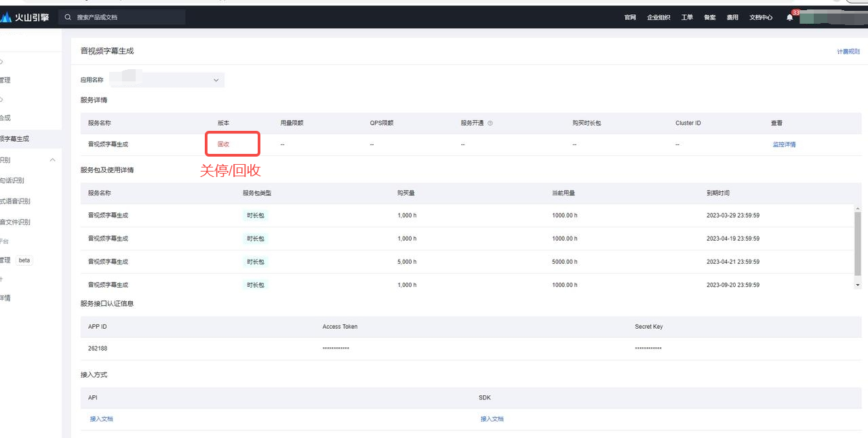
Task: Open the API 接入文档 link
Action: (x=102, y=419)
